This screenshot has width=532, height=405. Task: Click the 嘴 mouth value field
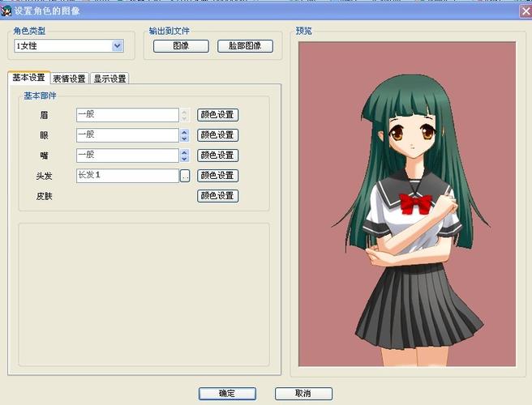pyautogui.click(x=127, y=156)
